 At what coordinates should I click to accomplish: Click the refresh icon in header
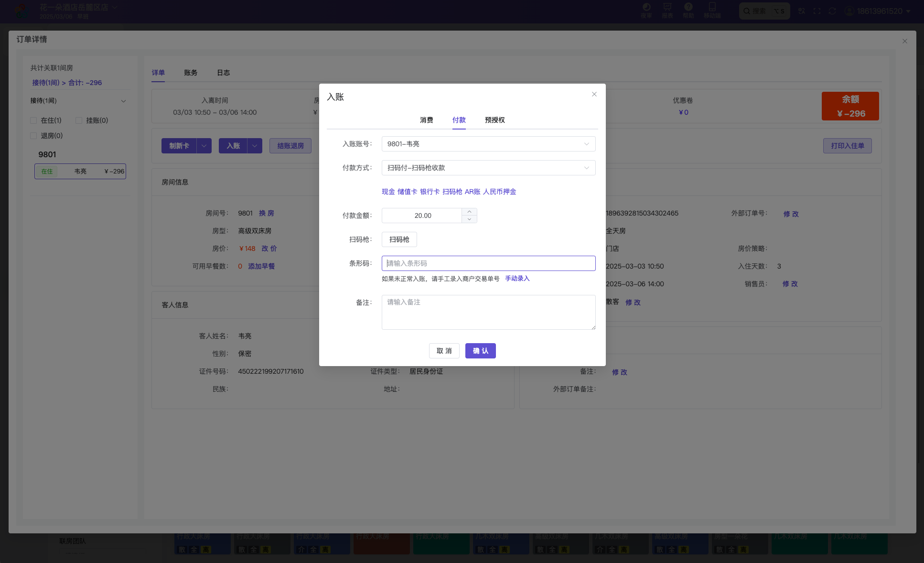pos(832,11)
